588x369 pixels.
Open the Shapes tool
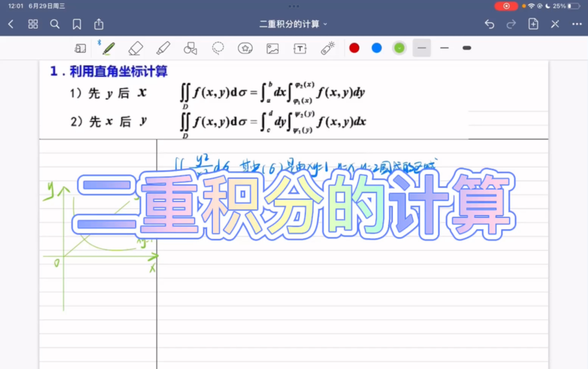pos(190,48)
